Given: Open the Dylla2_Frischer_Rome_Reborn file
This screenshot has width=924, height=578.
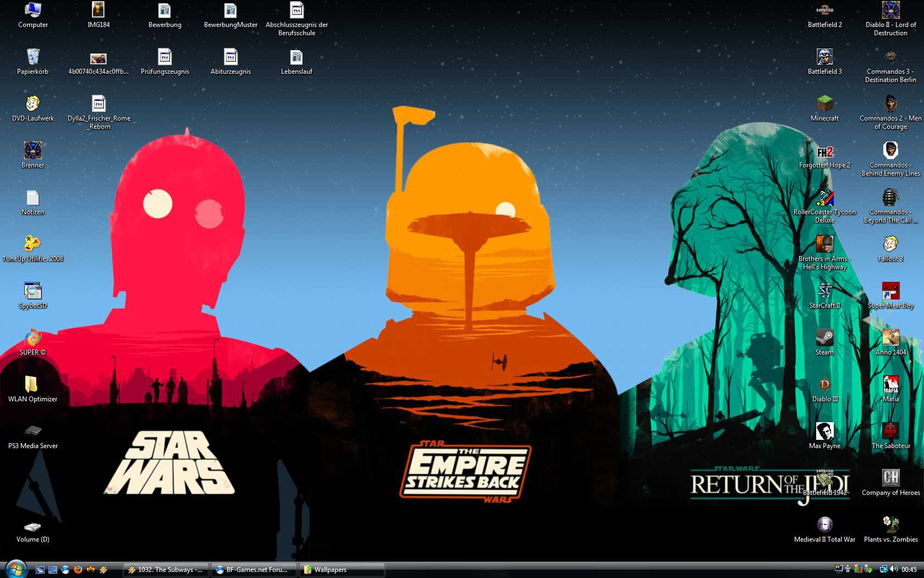Looking at the screenshot, I should pos(99,113).
